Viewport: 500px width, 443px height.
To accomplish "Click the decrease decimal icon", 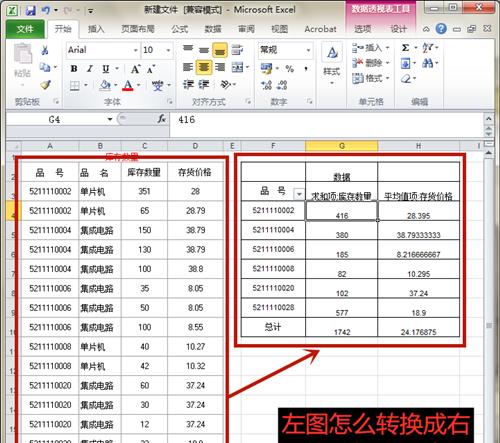I will [x=282, y=85].
